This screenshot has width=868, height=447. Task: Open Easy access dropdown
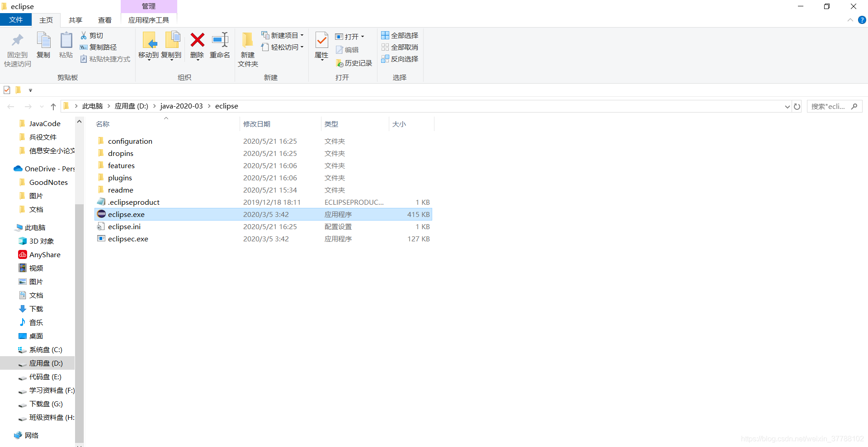(283, 47)
